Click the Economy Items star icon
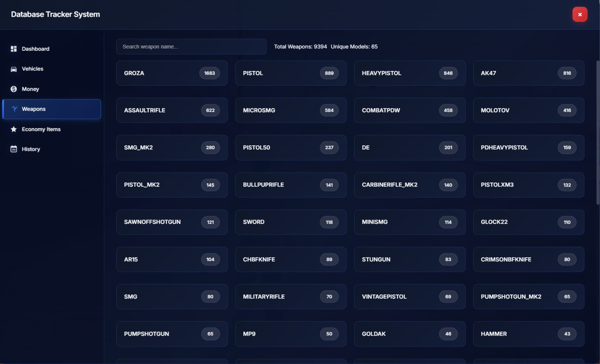 coord(13,129)
